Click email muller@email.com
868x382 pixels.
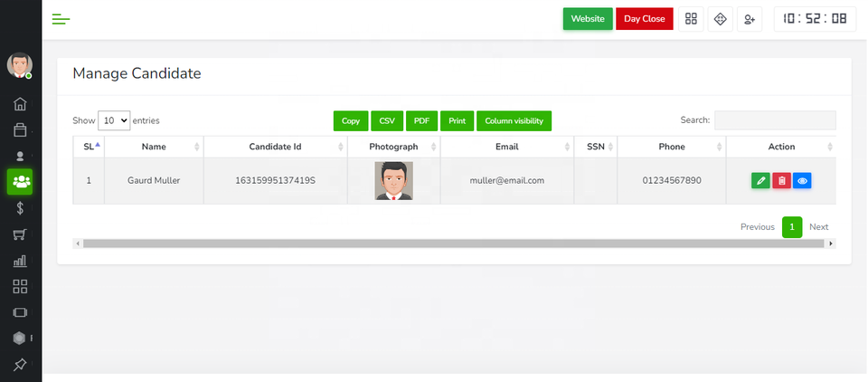[507, 180]
